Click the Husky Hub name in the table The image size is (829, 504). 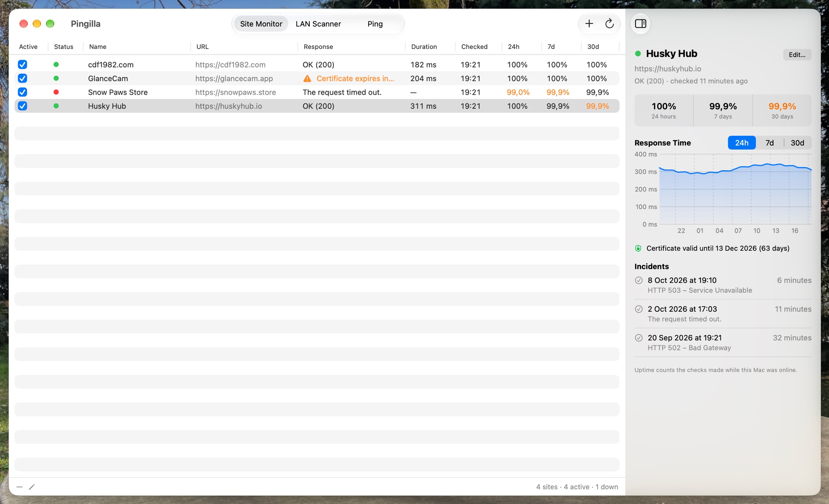[x=107, y=106]
